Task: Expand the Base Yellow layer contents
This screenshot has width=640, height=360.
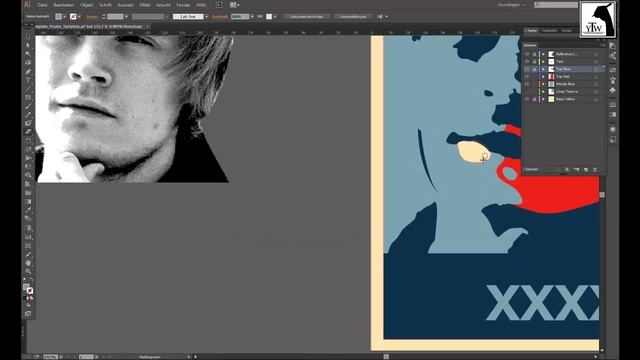Action: click(543, 99)
